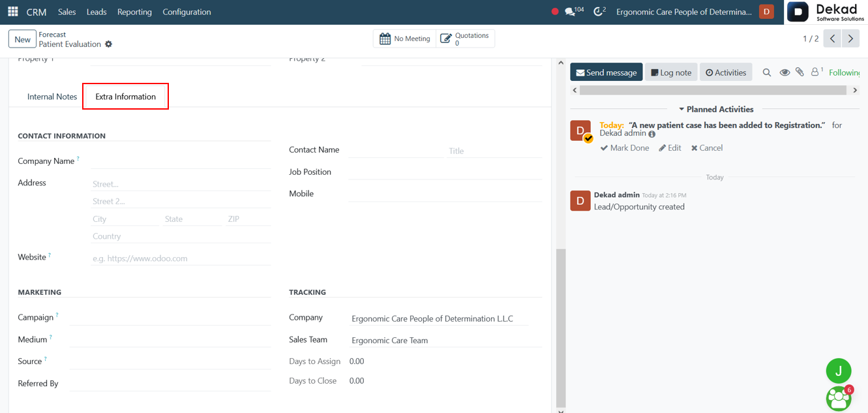Open the Campaign dropdown field

(170, 317)
